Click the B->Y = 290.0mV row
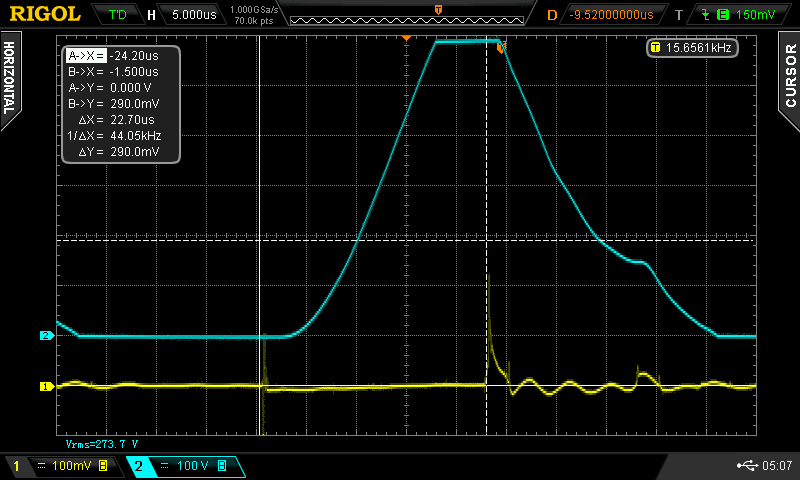The height and width of the screenshot is (480, 800). tap(114, 104)
